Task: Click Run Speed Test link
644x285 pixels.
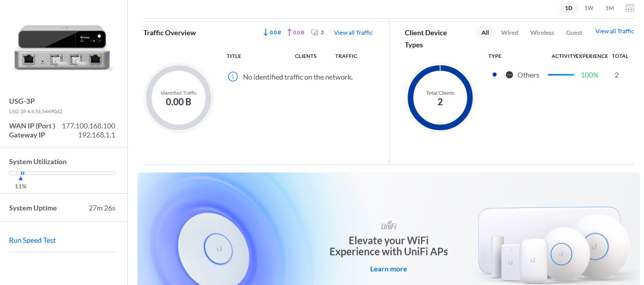Action: (32, 240)
